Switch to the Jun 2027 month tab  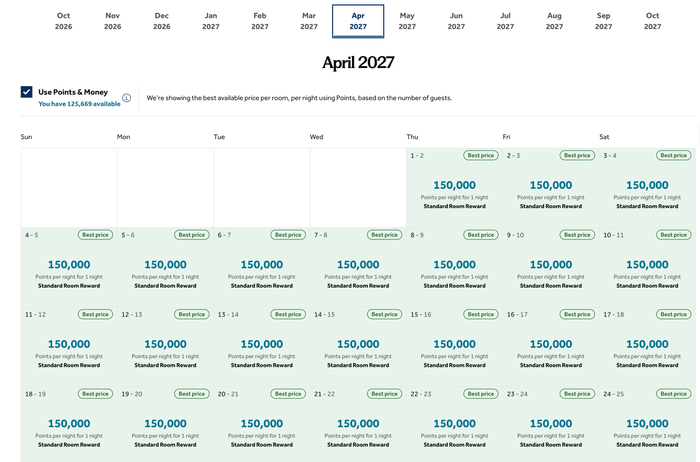pyautogui.click(x=456, y=21)
